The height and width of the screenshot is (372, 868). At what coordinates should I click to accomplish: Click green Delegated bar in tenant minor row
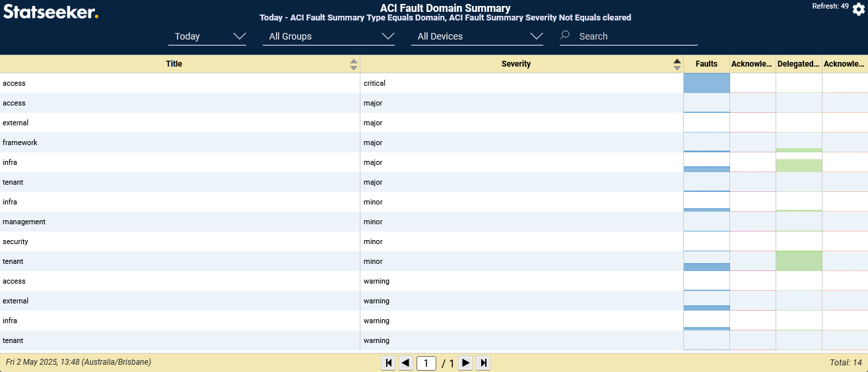pos(799,261)
